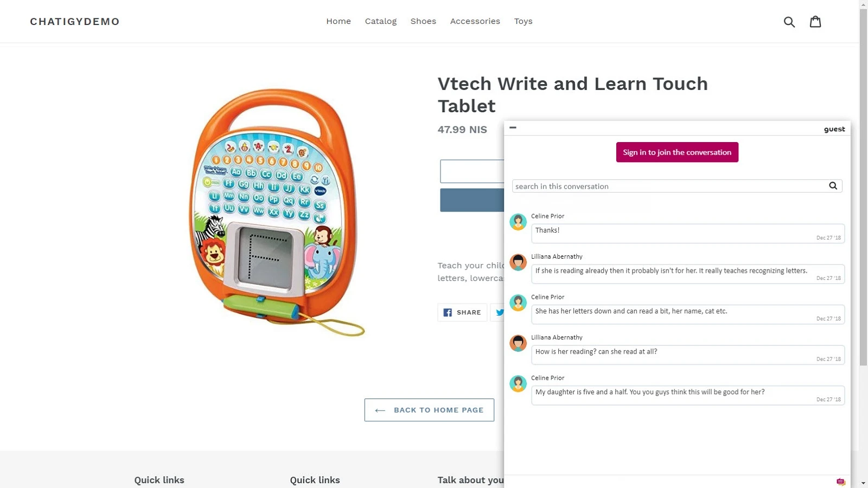Click the conversation search magnifier icon
This screenshot has width=868, height=488.
[x=833, y=186]
